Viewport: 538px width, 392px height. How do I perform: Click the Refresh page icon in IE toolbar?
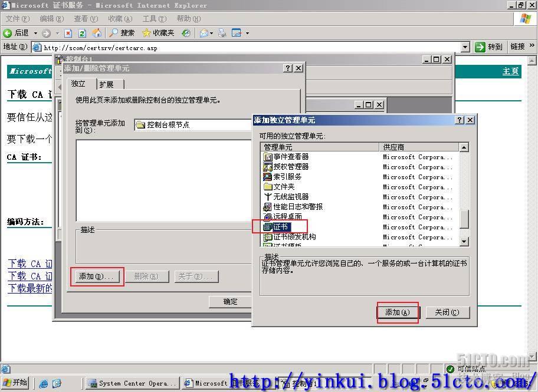point(83,33)
